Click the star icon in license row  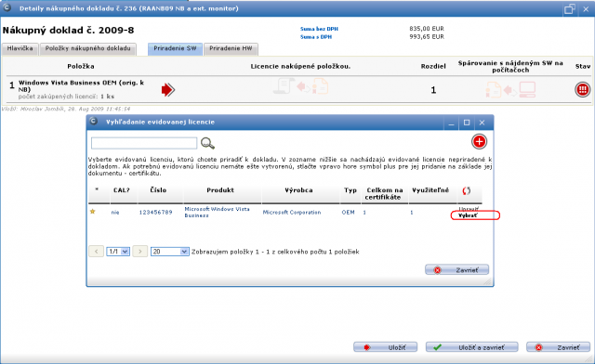click(93, 212)
